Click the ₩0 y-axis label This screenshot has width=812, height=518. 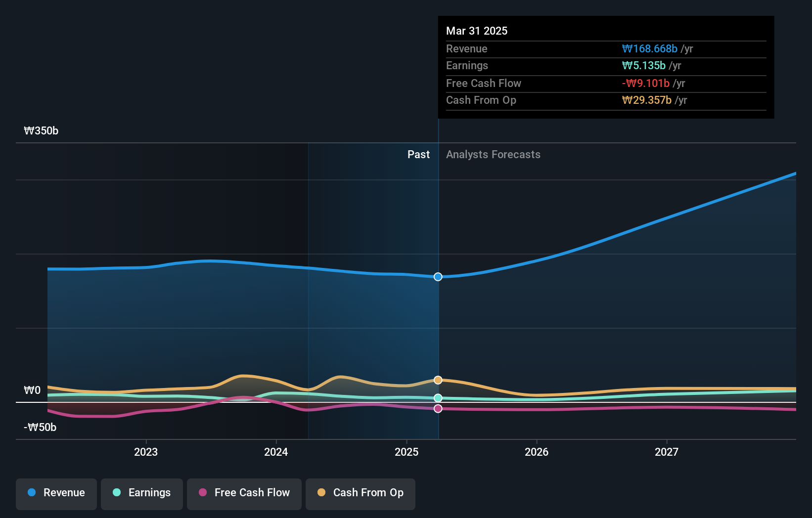coord(32,390)
